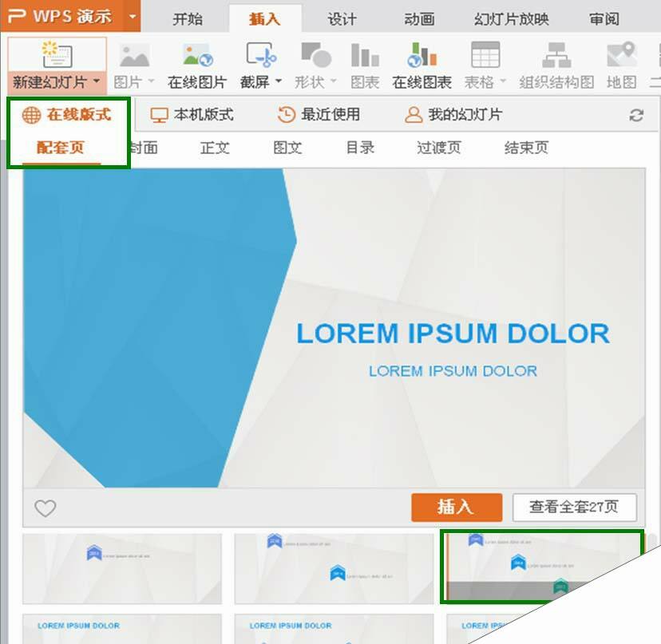Click the 组织结构图 icon

click(x=556, y=55)
